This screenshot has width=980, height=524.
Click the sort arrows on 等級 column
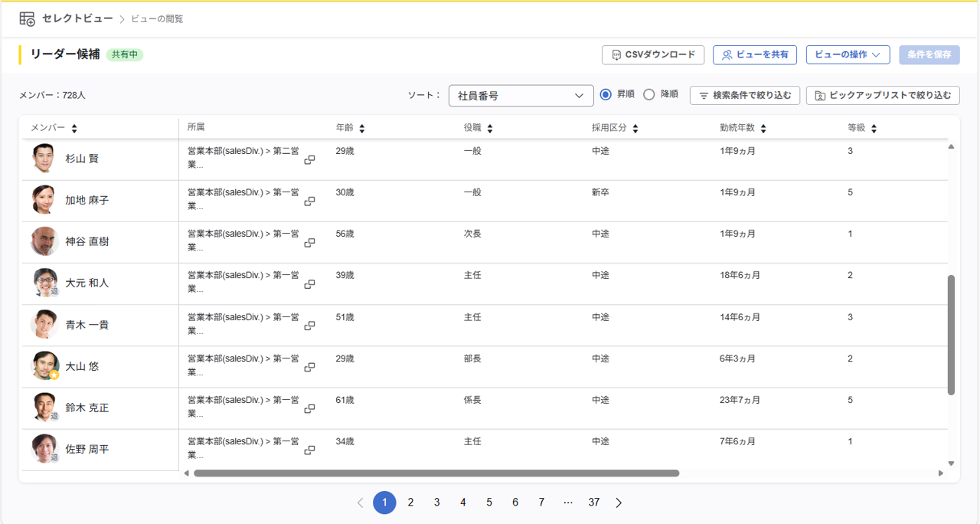(x=874, y=129)
